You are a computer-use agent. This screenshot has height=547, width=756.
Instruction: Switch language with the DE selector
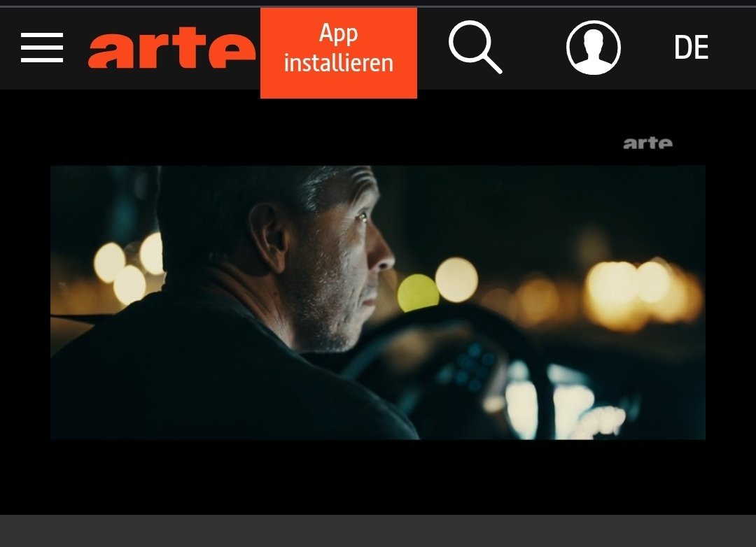click(692, 48)
